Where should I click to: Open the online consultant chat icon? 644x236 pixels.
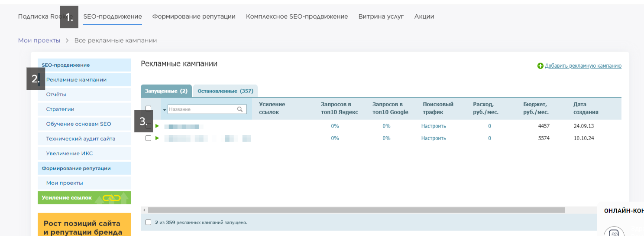(614, 233)
